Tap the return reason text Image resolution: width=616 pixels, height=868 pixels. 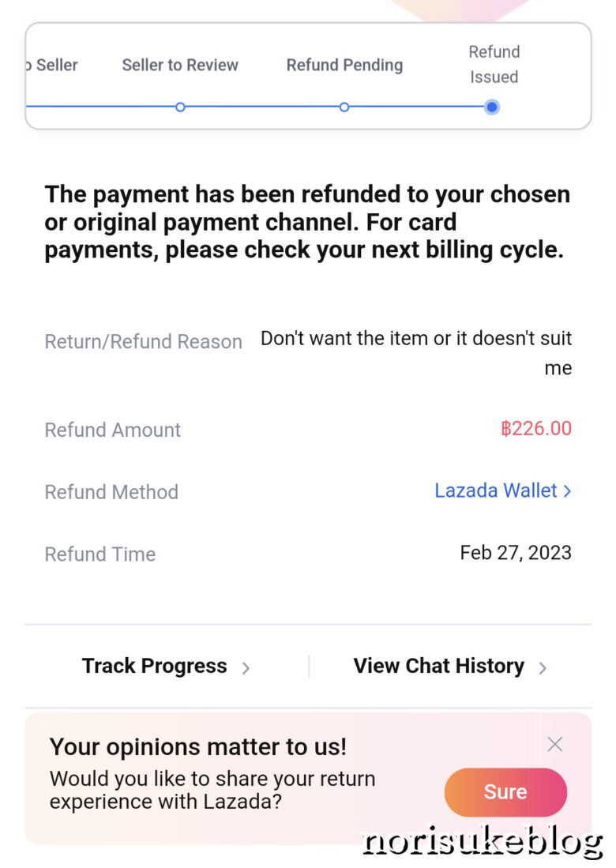416,352
